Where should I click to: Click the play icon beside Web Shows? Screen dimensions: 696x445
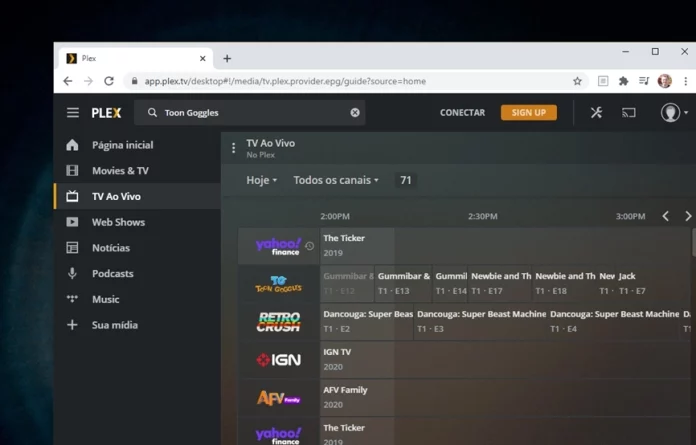point(72,222)
